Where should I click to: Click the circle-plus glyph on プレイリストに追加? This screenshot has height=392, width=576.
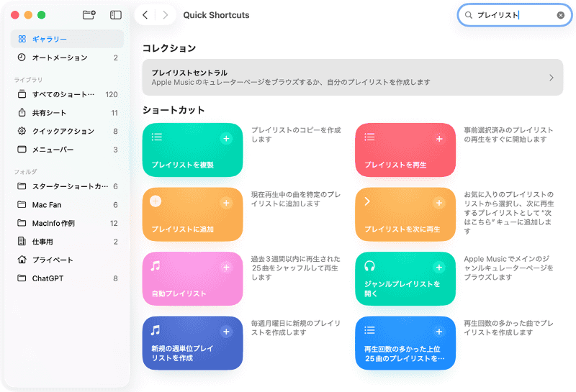(x=156, y=201)
